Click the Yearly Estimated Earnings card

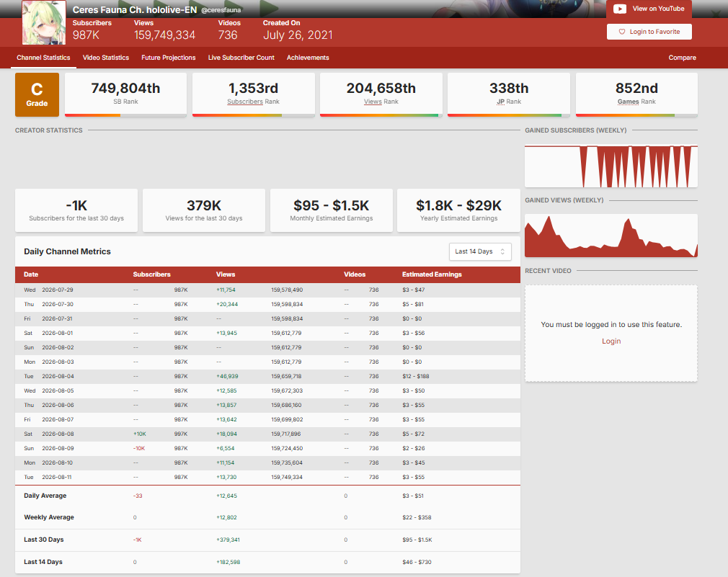(458, 210)
